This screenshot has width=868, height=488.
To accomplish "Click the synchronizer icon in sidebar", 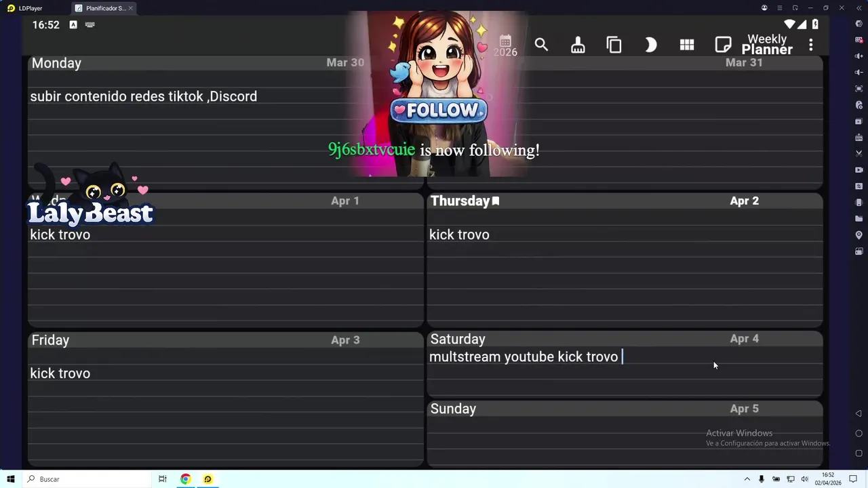I will [859, 186].
